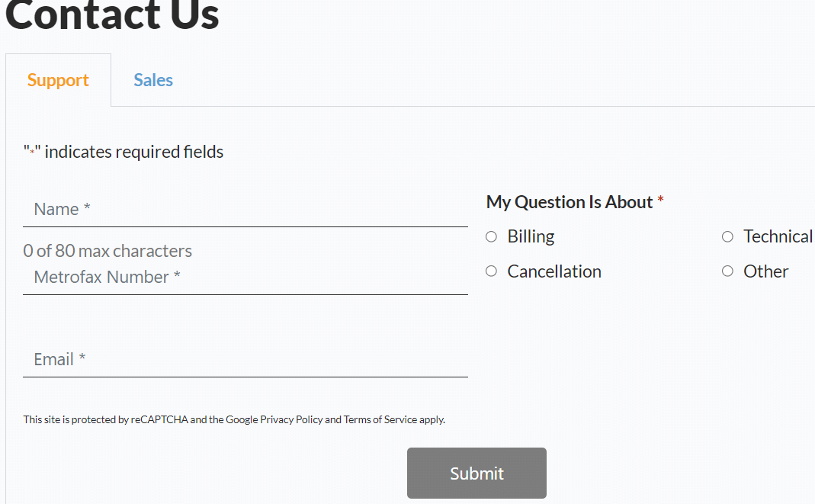Open the Sales tab
Image resolution: width=815 pixels, height=504 pixels.
coord(153,80)
